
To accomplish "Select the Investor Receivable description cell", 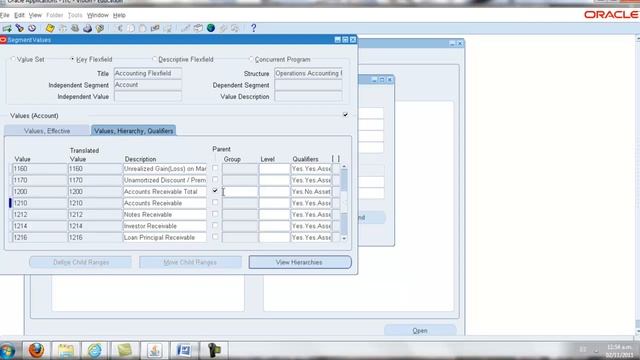I will tap(165, 226).
